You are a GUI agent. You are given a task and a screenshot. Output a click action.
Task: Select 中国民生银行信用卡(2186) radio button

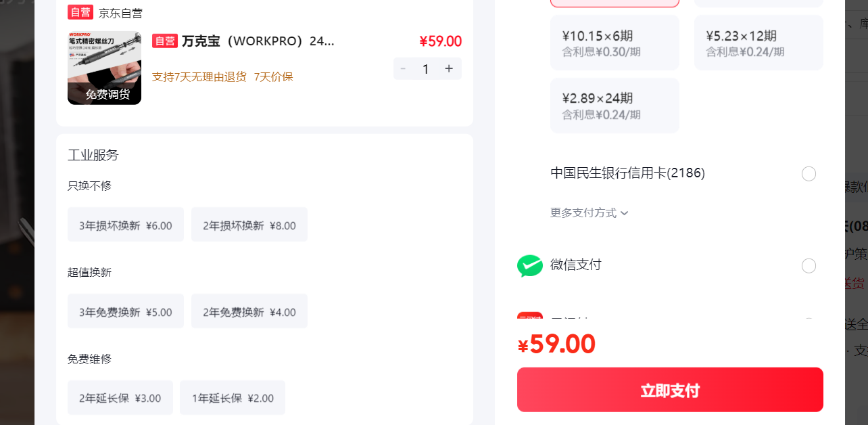809,174
